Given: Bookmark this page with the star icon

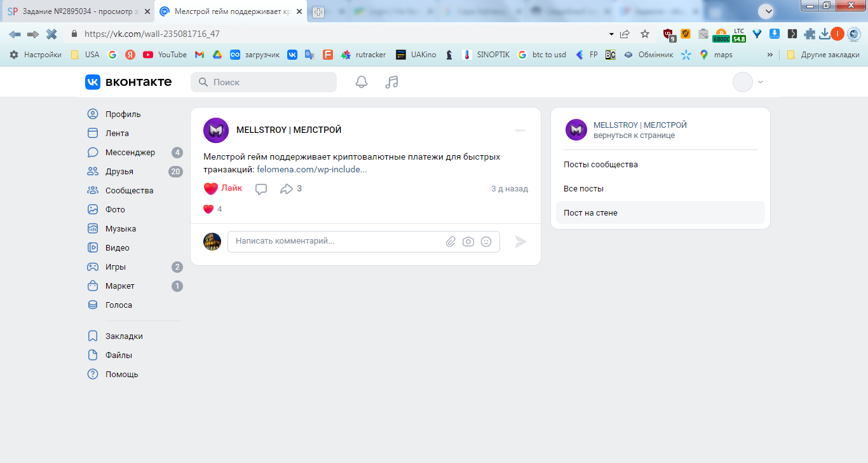Looking at the screenshot, I should [645, 34].
